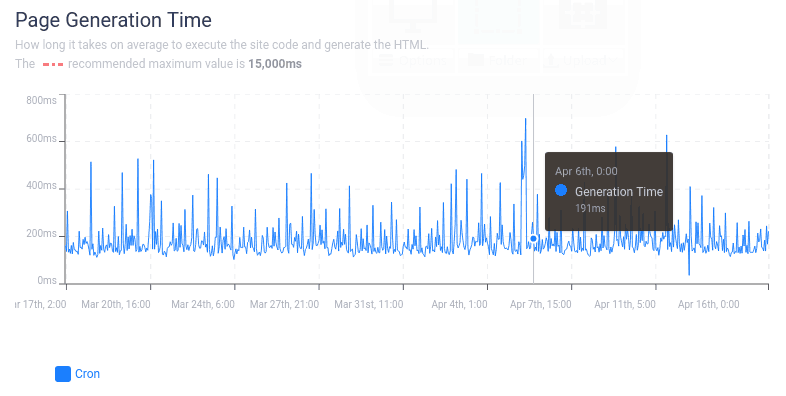Click the faint Upload arrow icon in background
Screen dimensions: 786x396
click(551, 61)
